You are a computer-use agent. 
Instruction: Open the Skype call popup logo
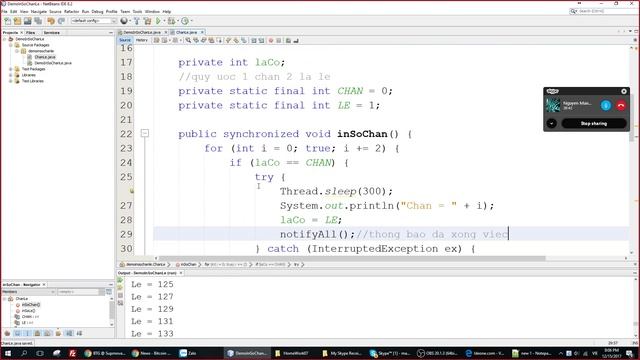pos(552,91)
